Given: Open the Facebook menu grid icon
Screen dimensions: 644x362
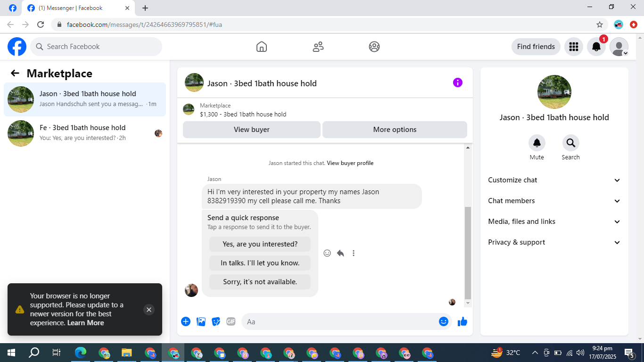Looking at the screenshot, I should click(x=574, y=47).
